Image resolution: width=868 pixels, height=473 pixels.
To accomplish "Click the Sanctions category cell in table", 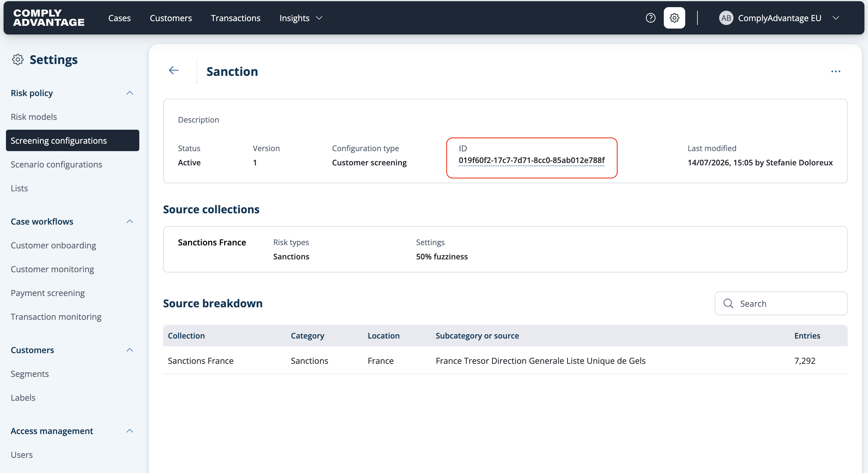I will [x=309, y=361].
